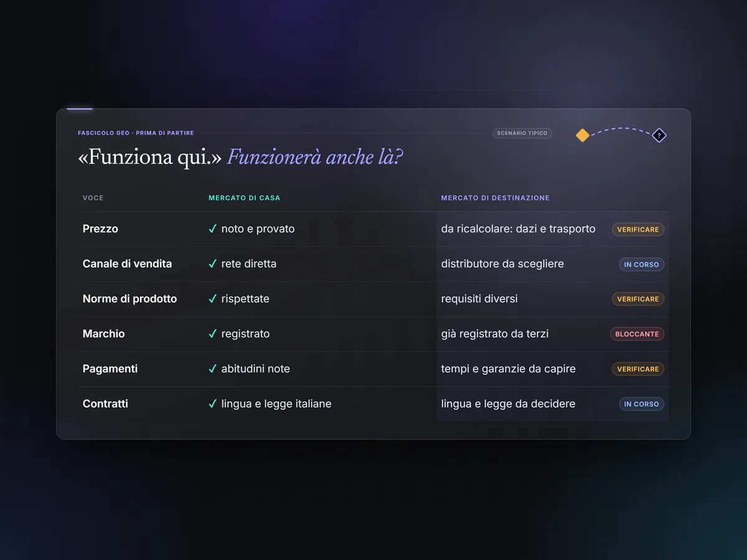Click the checkmark next to 'rete diretta'
The height and width of the screenshot is (560, 747).
coord(213,264)
